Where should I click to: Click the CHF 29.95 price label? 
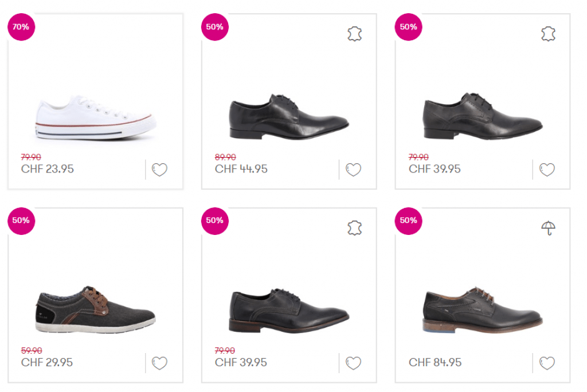tap(48, 363)
